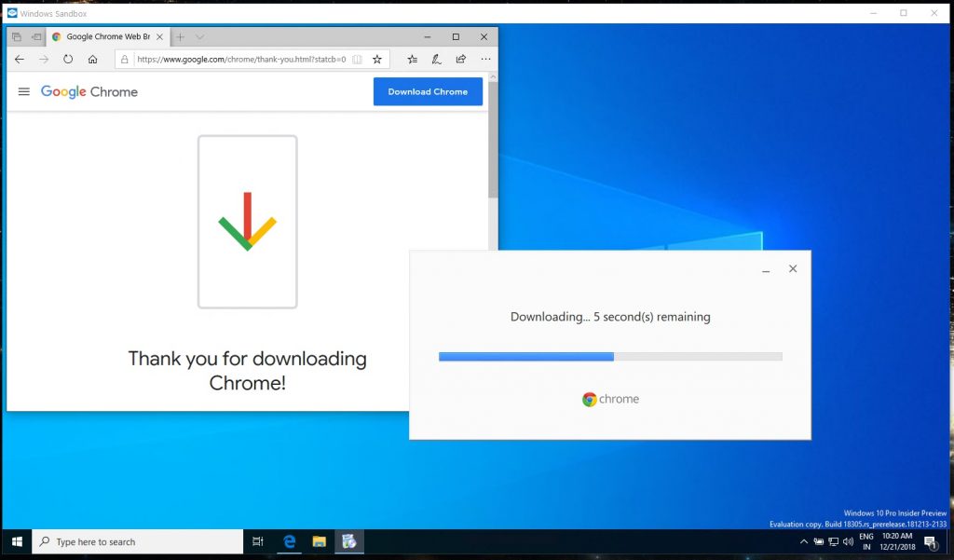Show hidden system tray icons
The width and height of the screenshot is (954, 560).
[x=804, y=541]
